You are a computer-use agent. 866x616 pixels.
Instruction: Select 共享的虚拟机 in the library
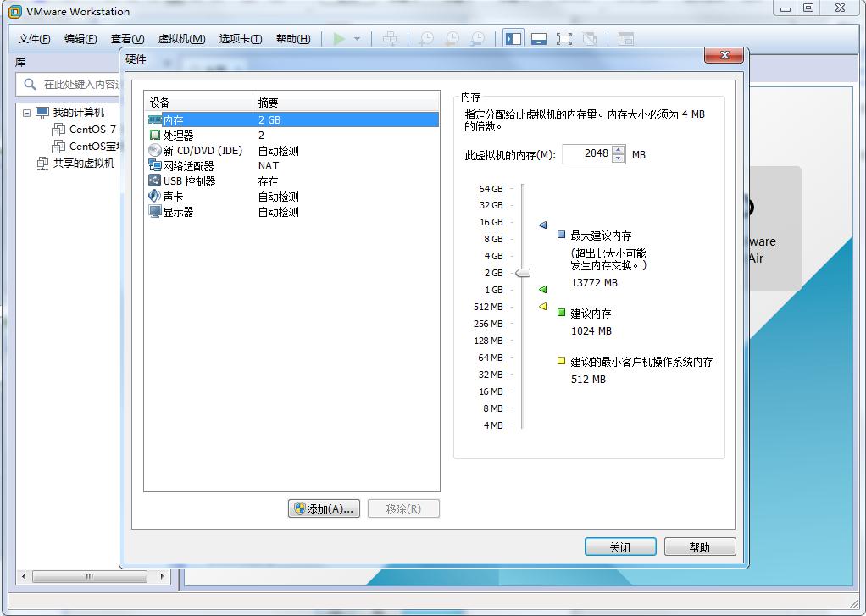pos(83,164)
